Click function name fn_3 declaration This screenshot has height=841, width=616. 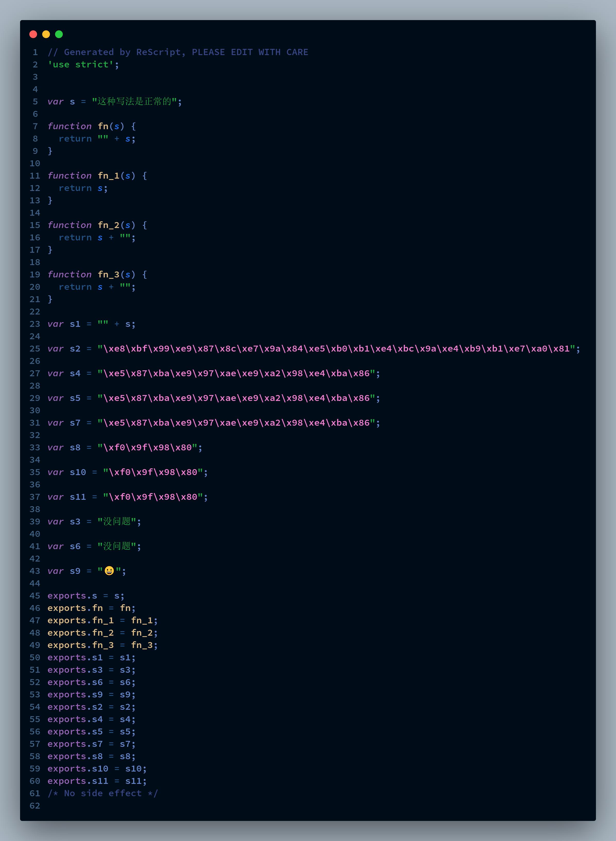click(x=109, y=275)
